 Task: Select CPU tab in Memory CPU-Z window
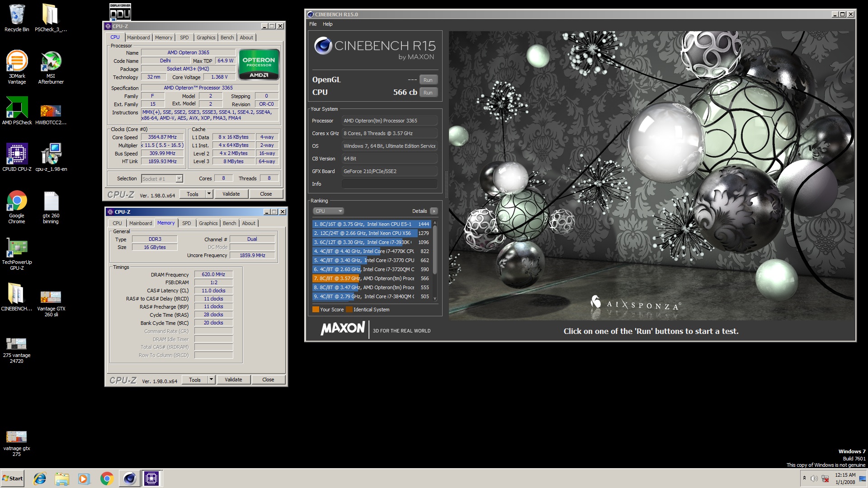click(x=118, y=223)
